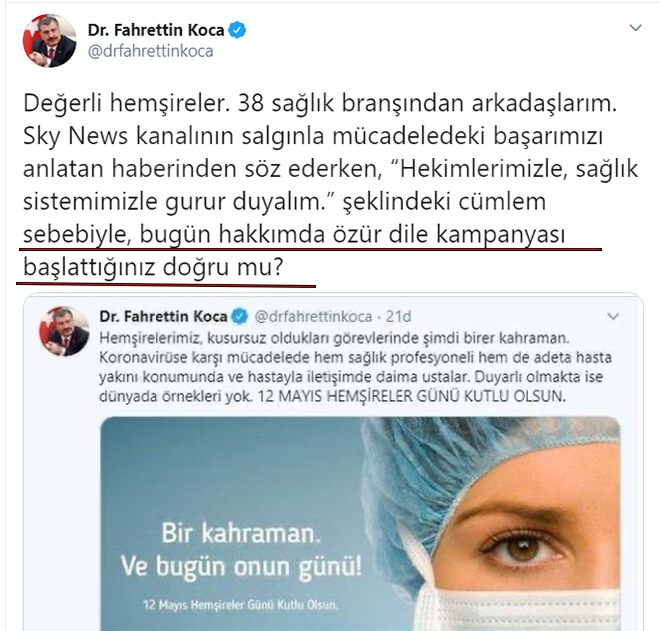Open the Dr. Fahrettin Koca name link in the main tweet
The image size is (660, 631).
coord(156,30)
